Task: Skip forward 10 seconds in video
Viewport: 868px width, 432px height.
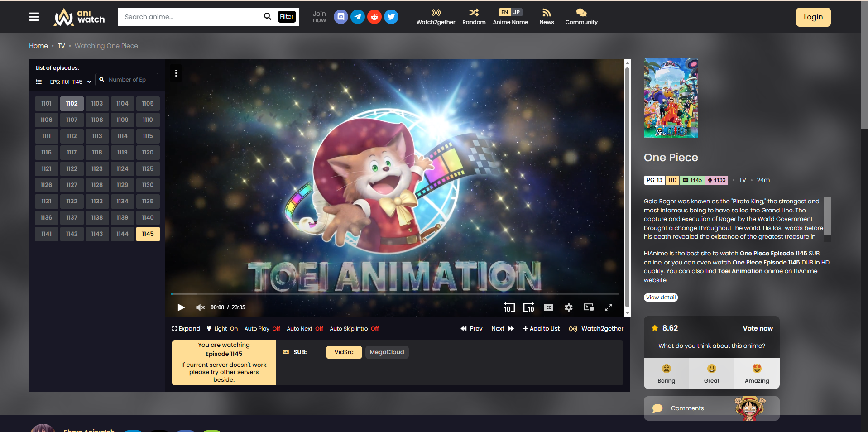Action: click(528, 307)
